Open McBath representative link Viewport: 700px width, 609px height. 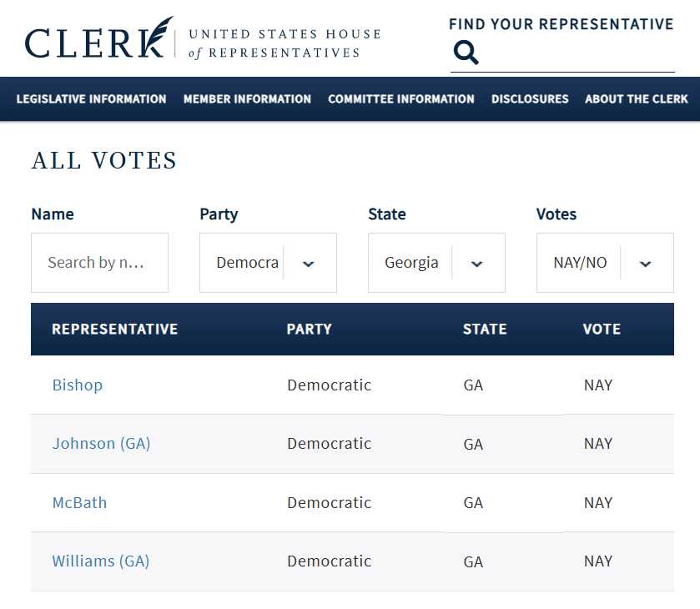tap(79, 502)
